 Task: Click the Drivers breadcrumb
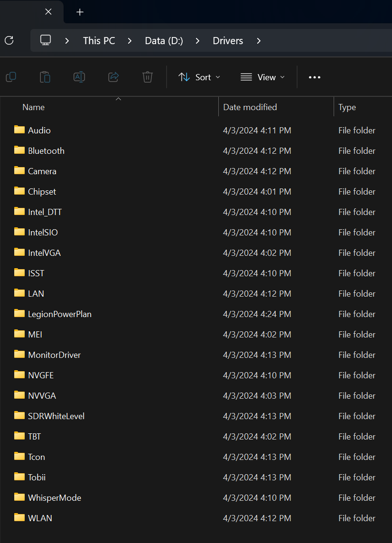228,41
